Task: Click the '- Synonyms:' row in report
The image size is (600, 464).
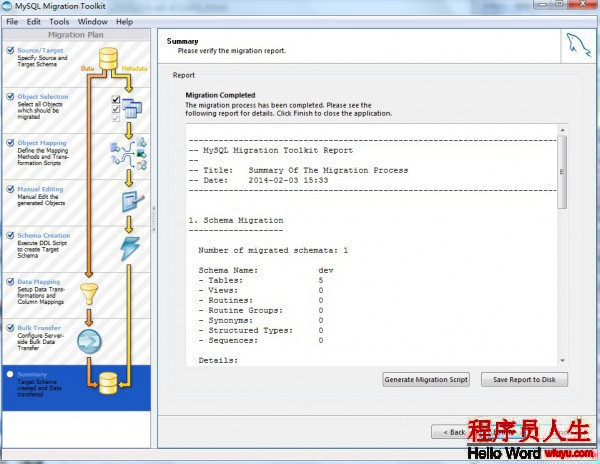Action: click(x=261, y=320)
